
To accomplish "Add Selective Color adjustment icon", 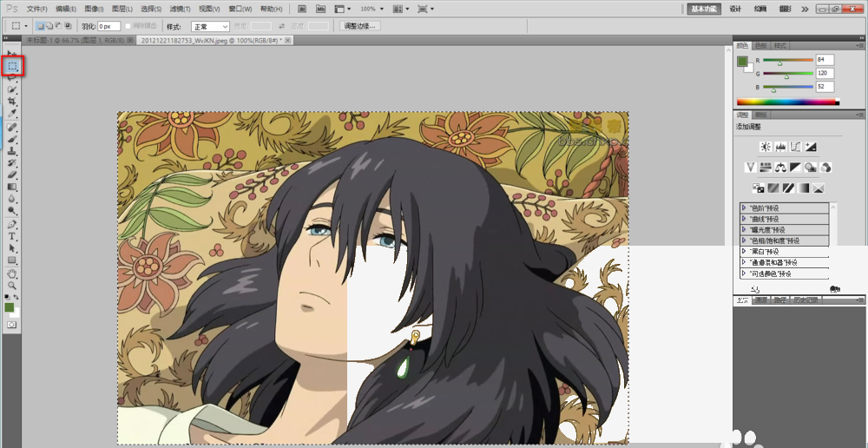I will click(x=819, y=188).
